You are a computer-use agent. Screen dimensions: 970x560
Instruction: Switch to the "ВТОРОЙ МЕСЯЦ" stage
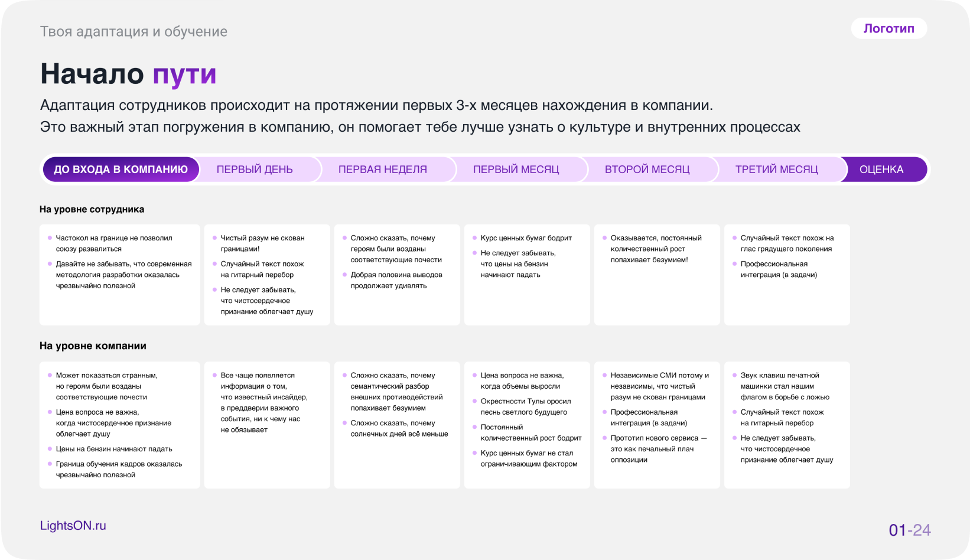(x=646, y=169)
